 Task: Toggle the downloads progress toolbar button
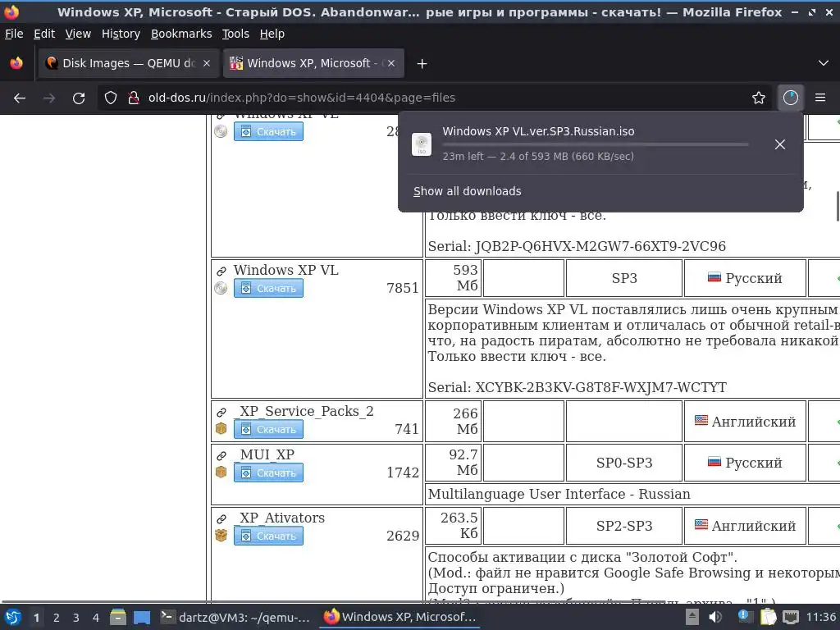click(790, 98)
